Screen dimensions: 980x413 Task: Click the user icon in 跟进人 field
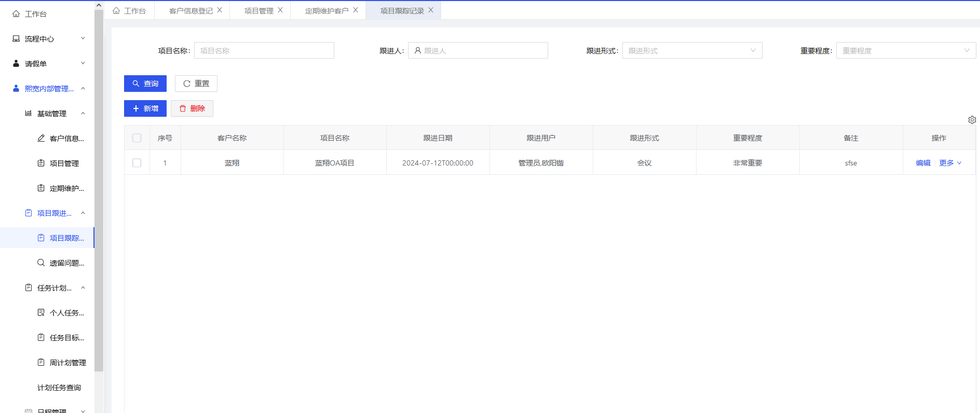tap(418, 51)
